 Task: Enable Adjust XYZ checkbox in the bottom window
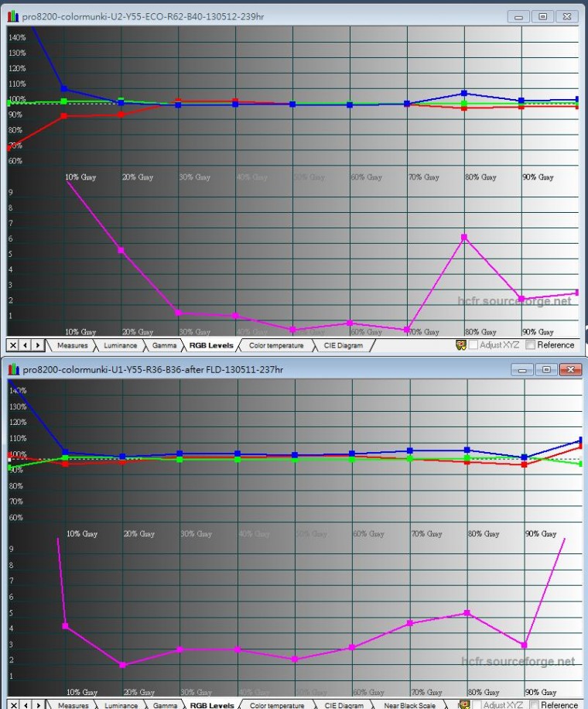click(x=477, y=705)
